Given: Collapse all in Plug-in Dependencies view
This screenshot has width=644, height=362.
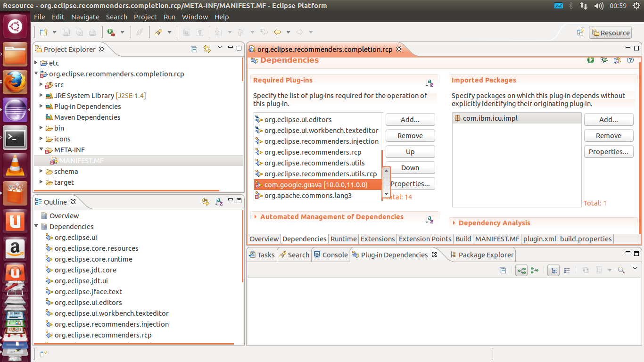Looking at the screenshot, I should 503,271.
